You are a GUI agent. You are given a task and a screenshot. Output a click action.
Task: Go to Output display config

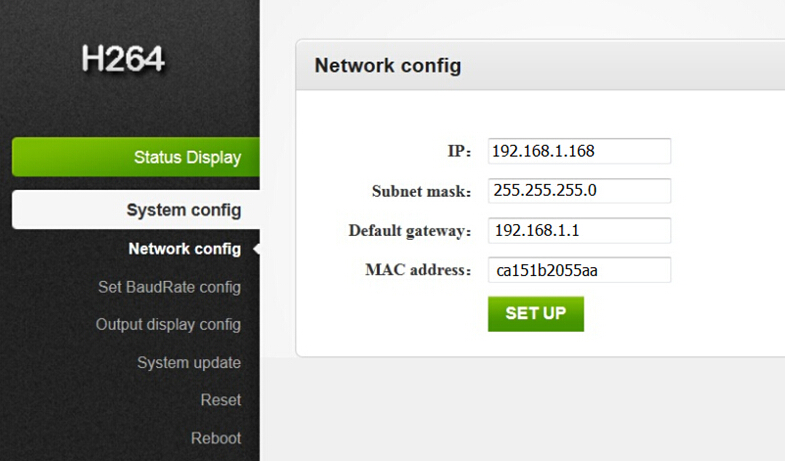pos(168,325)
